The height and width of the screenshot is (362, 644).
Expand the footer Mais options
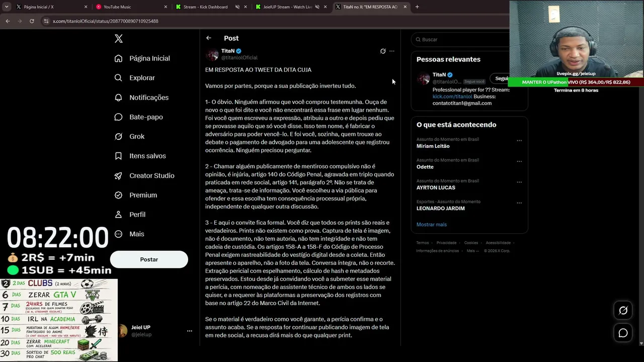tap(472, 251)
